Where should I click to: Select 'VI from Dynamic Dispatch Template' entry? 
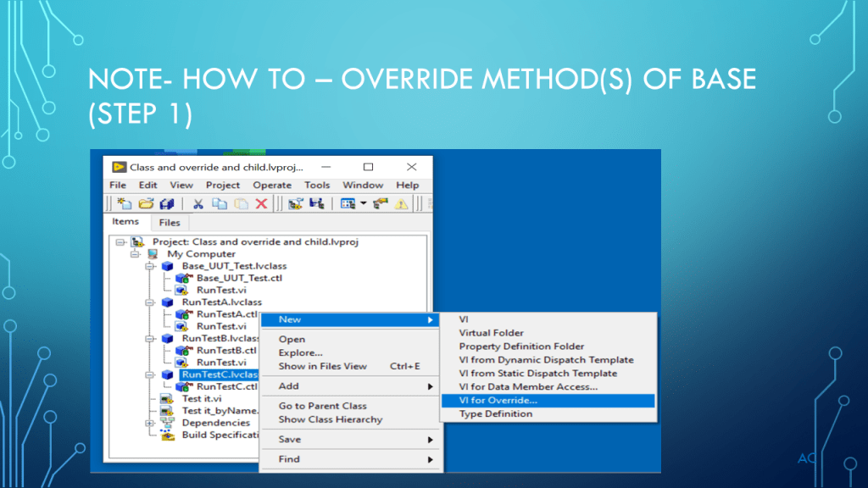click(x=546, y=360)
